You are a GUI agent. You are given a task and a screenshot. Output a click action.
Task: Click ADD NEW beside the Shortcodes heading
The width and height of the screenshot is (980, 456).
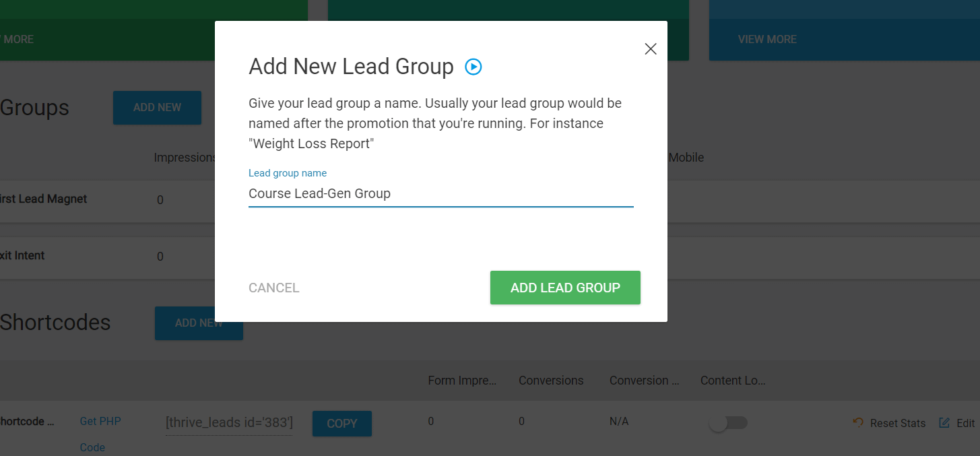point(199,323)
